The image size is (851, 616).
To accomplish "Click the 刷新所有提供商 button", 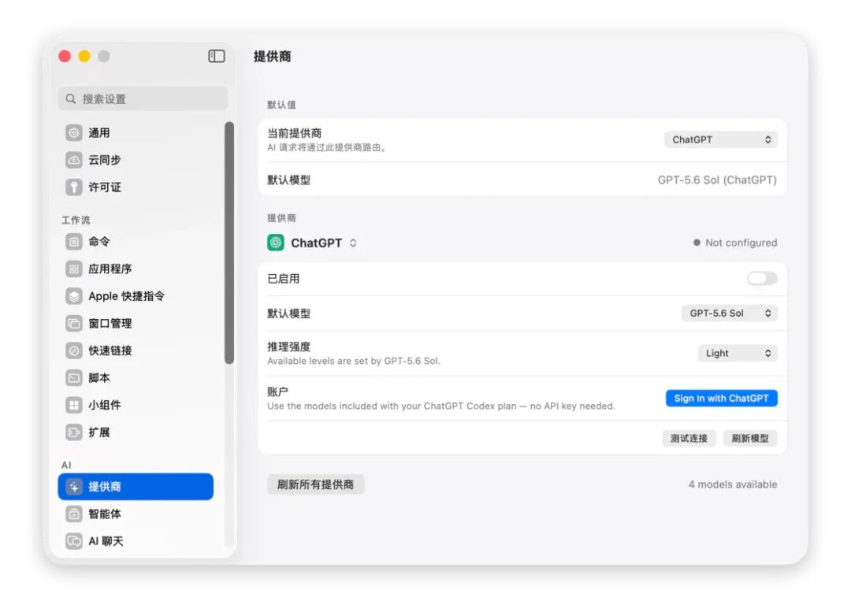I will 315,484.
